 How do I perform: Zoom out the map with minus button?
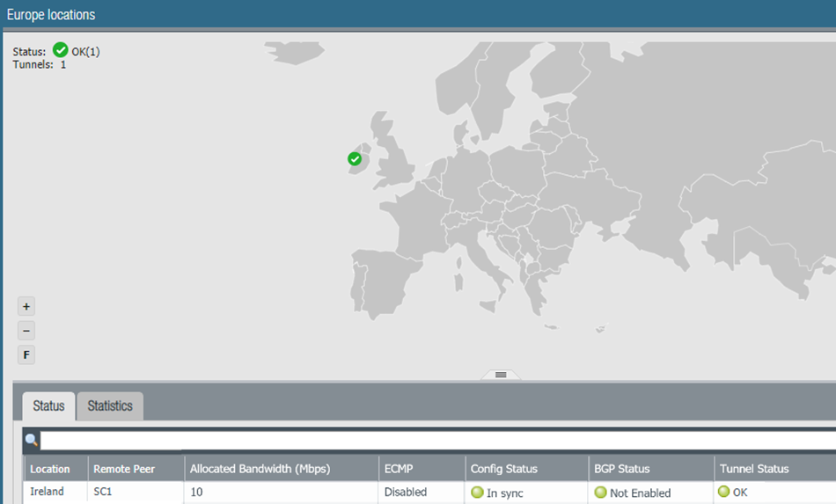(x=26, y=331)
